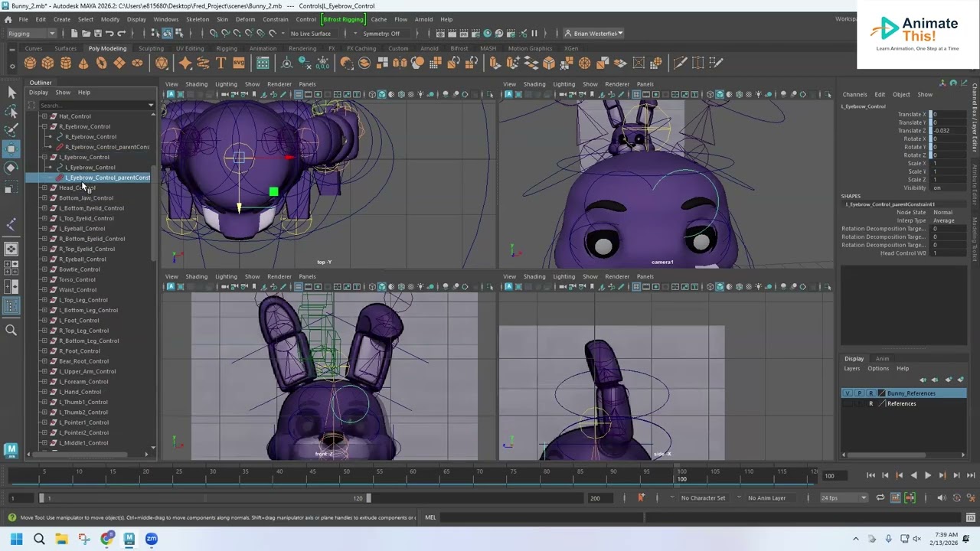Viewport: 980px width, 551px height.
Task: Click the Translate Z value field
Action: tap(948, 131)
